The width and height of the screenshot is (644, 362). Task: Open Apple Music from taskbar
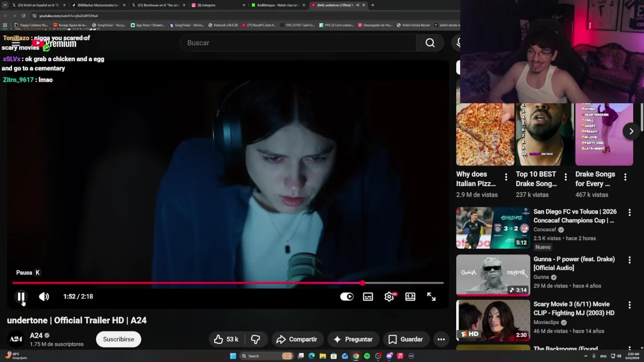pos(400,356)
